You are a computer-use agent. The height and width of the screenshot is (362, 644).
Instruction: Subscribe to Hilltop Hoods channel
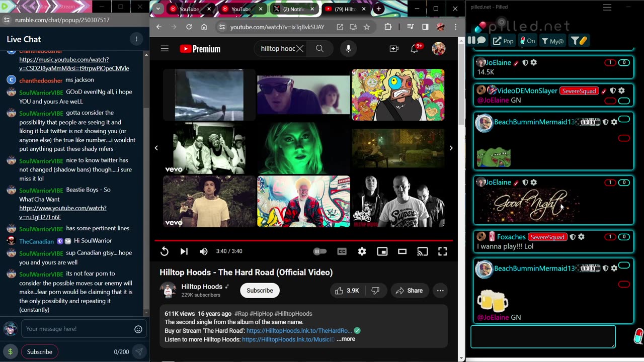tap(260, 291)
